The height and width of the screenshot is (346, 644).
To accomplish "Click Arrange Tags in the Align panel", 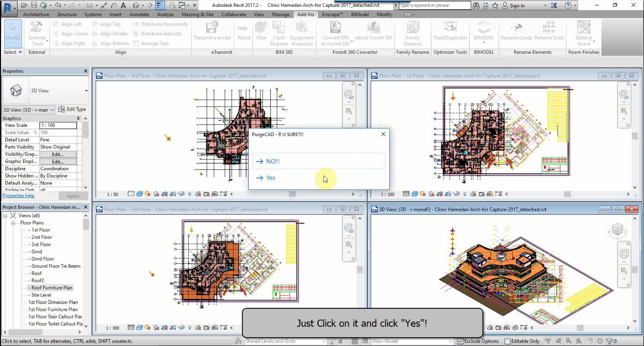I will (x=150, y=43).
